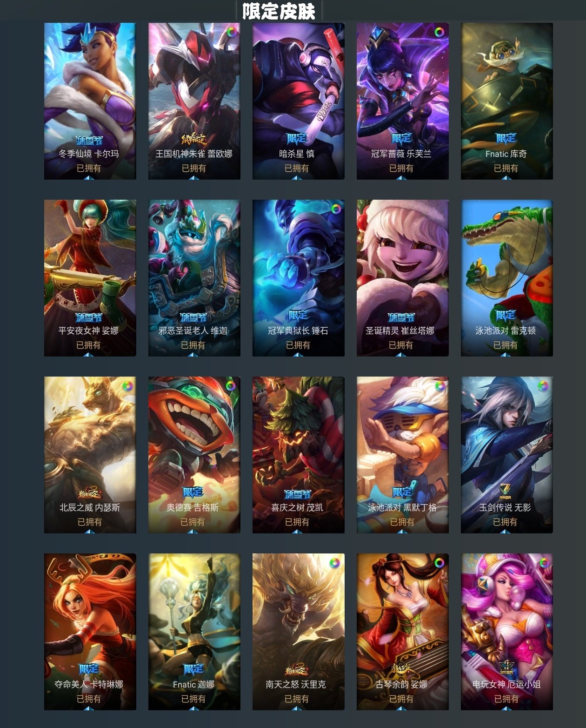Click chroma wheel on 南天之怒 沃里克 card
This screenshot has width=586, height=728.
click(x=335, y=563)
